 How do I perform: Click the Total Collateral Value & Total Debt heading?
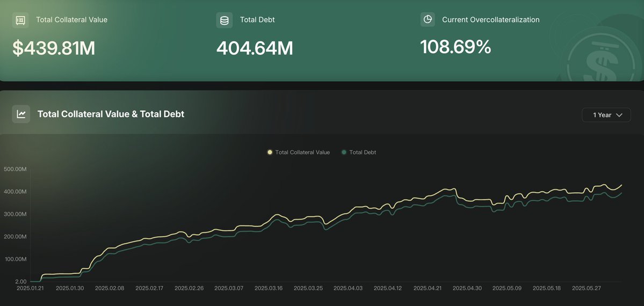(111, 114)
